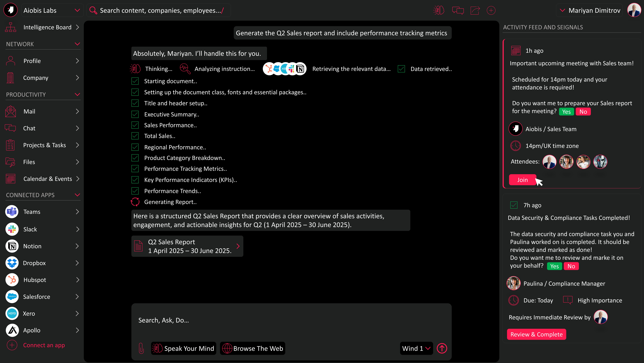The width and height of the screenshot is (644, 363).
Task: Click the Review & Complete button
Action: point(536,334)
